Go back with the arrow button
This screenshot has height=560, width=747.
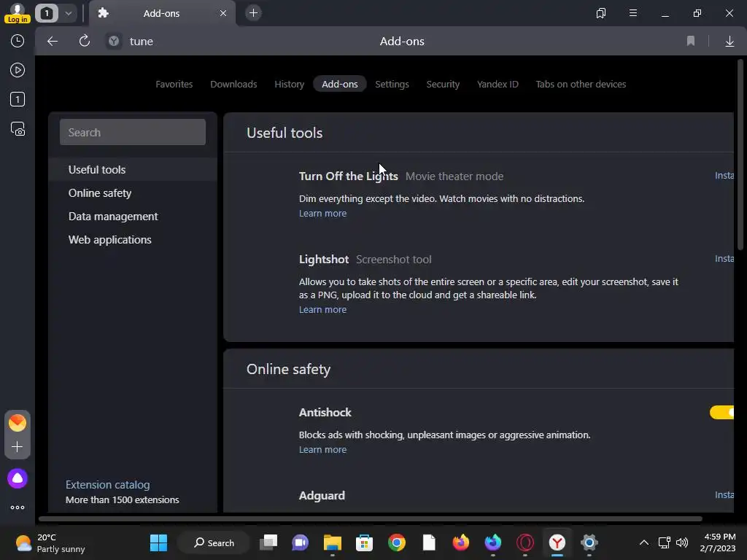pyautogui.click(x=53, y=42)
